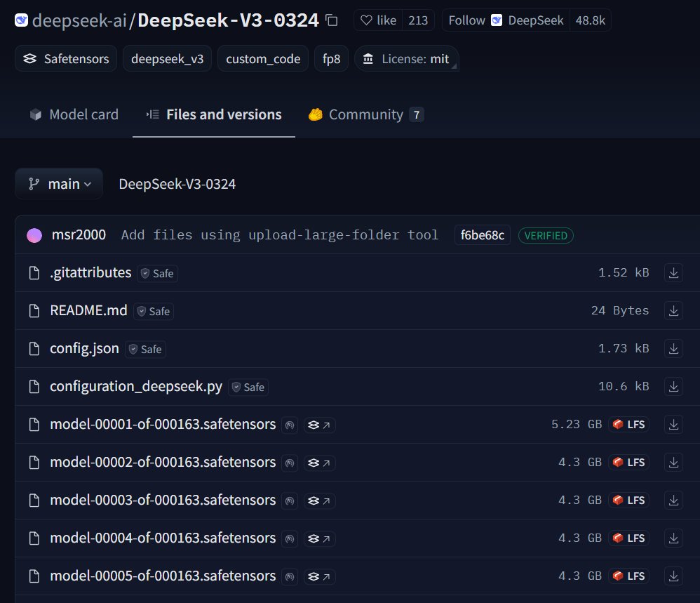This screenshot has width=700, height=603.
Task: Open commit hash f6be68c
Action: point(483,235)
